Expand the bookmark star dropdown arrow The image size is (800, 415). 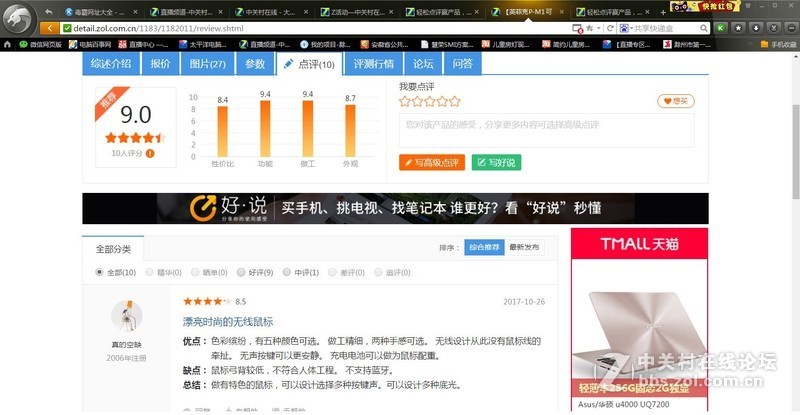pyautogui.click(x=598, y=28)
